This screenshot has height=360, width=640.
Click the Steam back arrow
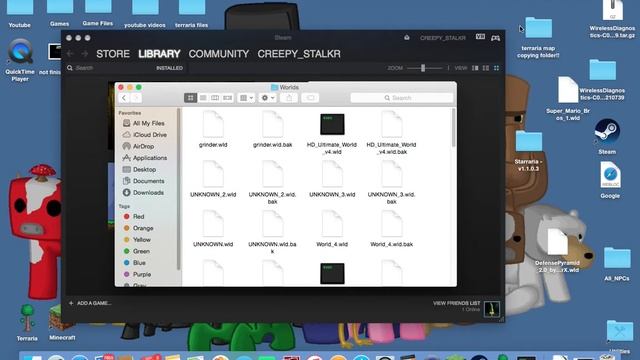pos(70,54)
